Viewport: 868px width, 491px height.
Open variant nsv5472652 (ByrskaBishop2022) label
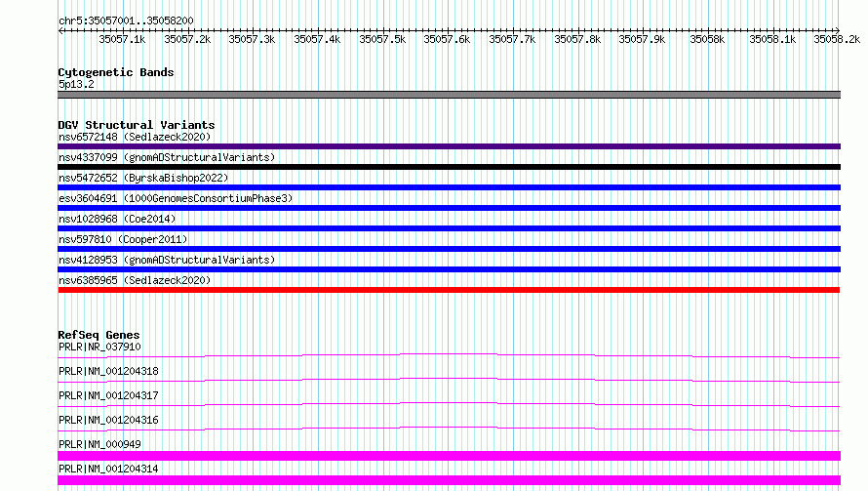click(x=143, y=178)
